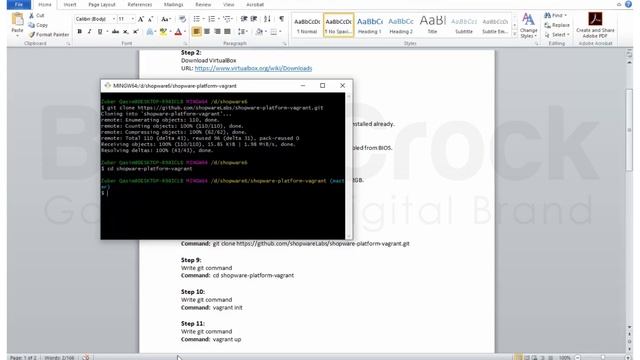Select Justify alignment

point(227,32)
